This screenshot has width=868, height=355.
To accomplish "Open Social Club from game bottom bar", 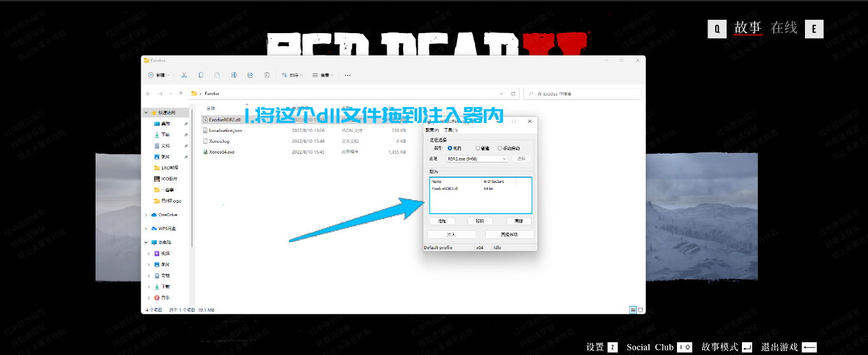I will coord(660,347).
